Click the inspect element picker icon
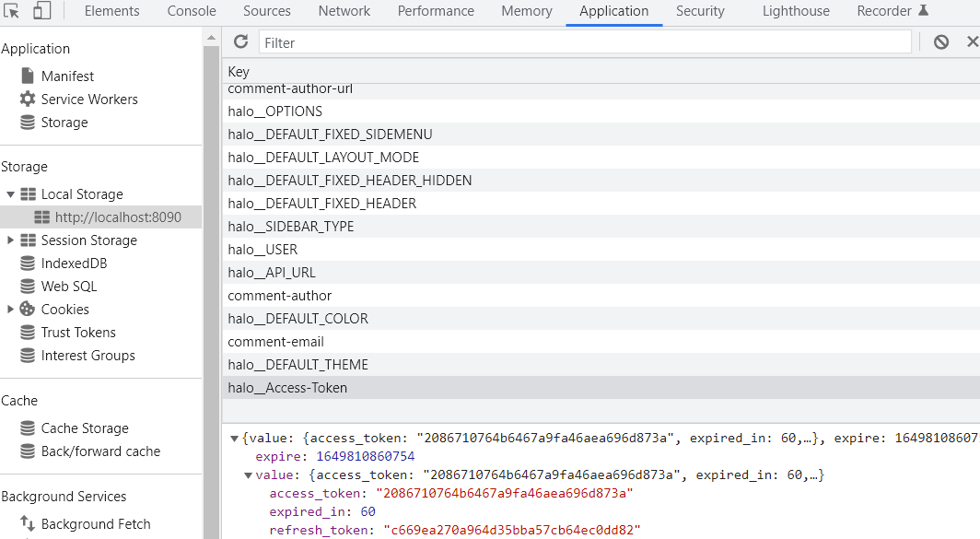 pyautogui.click(x=13, y=11)
